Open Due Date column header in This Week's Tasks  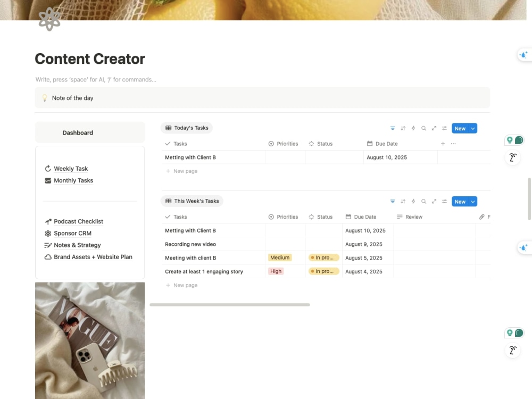[361, 217]
